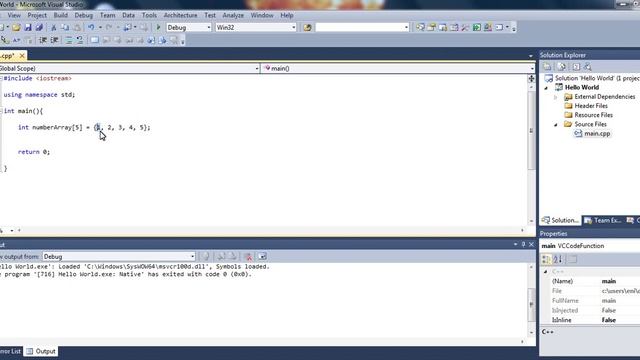Click the #include <iostream> line
This screenshot has width=640, height=360.
(38, 78)
